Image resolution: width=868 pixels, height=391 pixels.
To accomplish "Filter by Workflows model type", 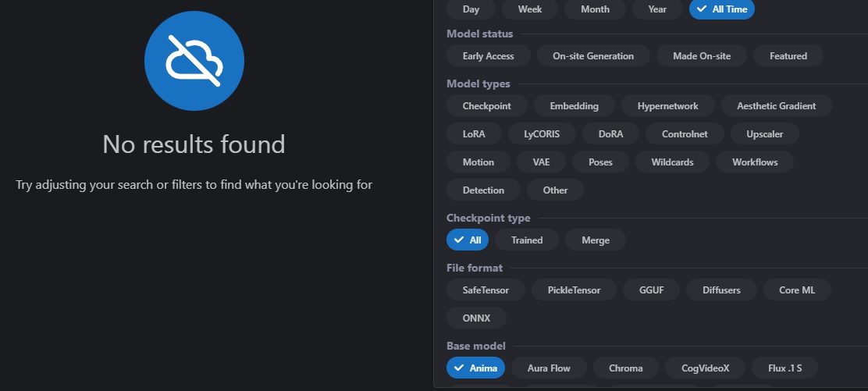I will [755, 162].
